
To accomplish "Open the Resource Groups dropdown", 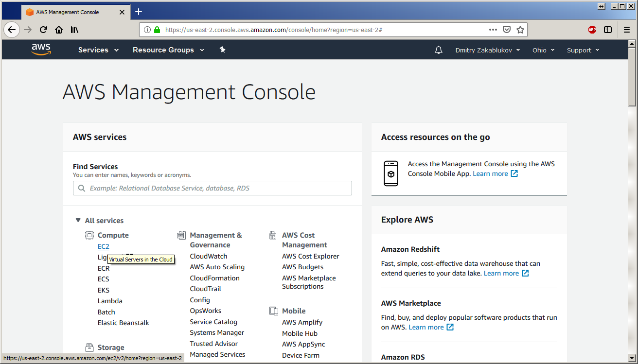I will tap(168, 50).
